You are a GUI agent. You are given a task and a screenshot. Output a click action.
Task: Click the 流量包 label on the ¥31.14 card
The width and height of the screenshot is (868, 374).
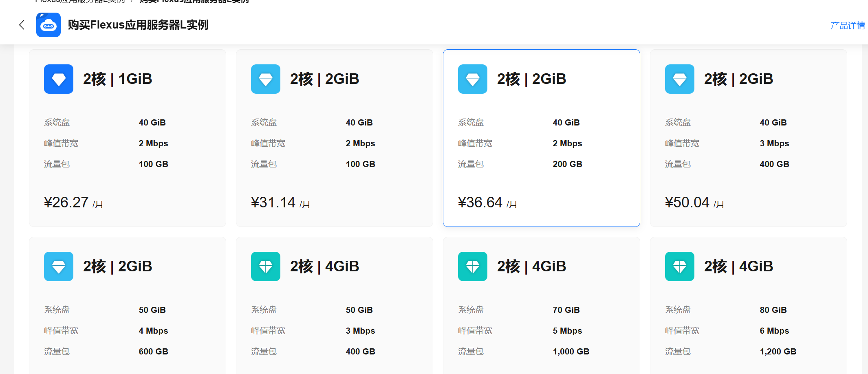[264, 164]
